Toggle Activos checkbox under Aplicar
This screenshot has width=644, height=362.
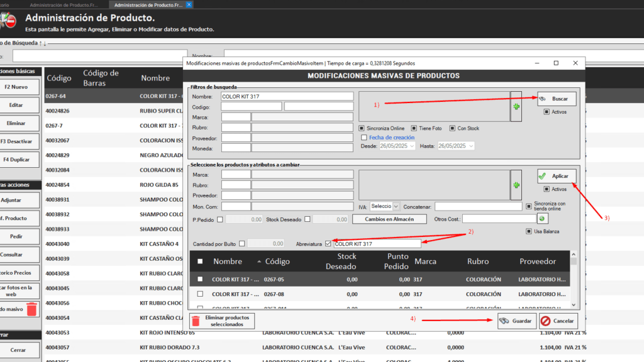pyautogui.click(x=547, y=189)
